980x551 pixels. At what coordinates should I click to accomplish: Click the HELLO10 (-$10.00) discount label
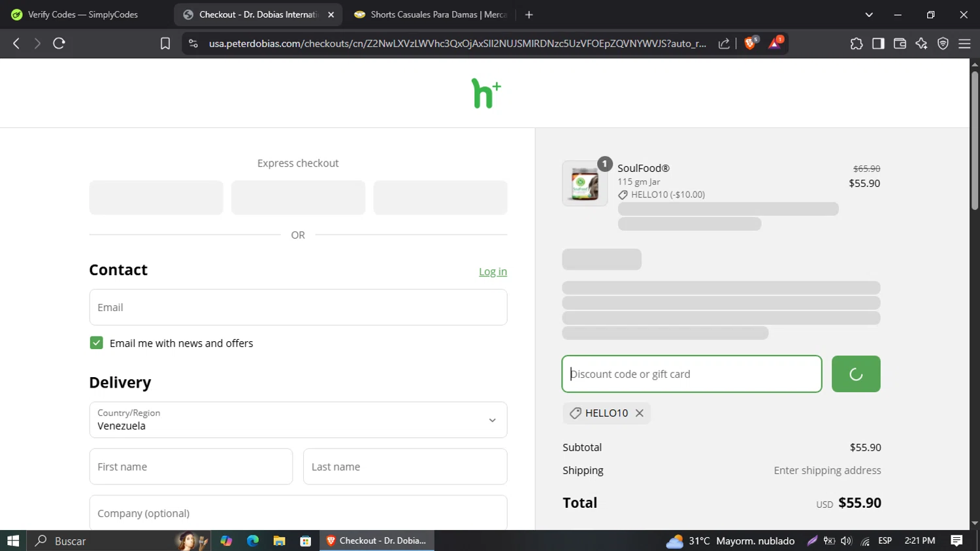click(661, 195)
